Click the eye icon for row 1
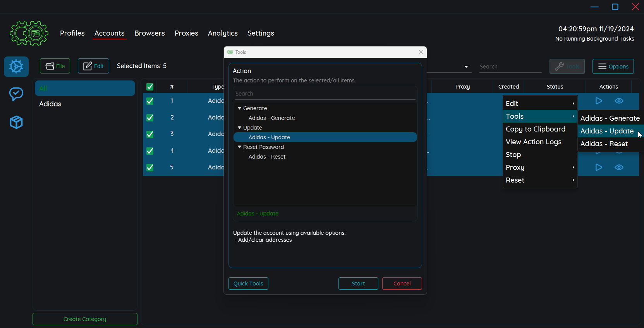644x328 pixels. 619,101
